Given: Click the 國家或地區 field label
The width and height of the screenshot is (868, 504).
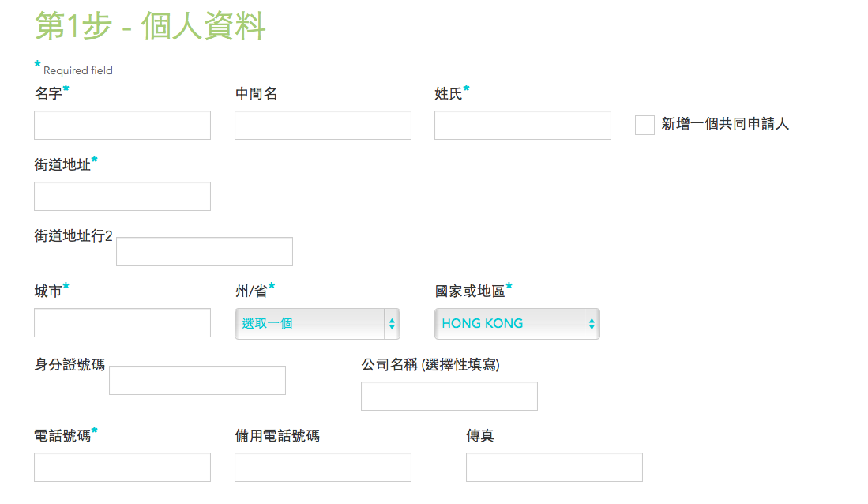Looking at the screenshot, I should [470, 291].
